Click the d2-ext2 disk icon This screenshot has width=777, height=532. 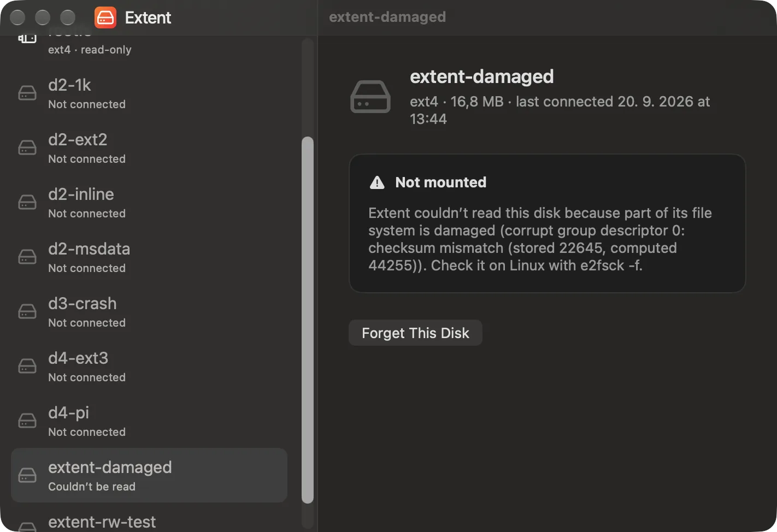[27, 147]
